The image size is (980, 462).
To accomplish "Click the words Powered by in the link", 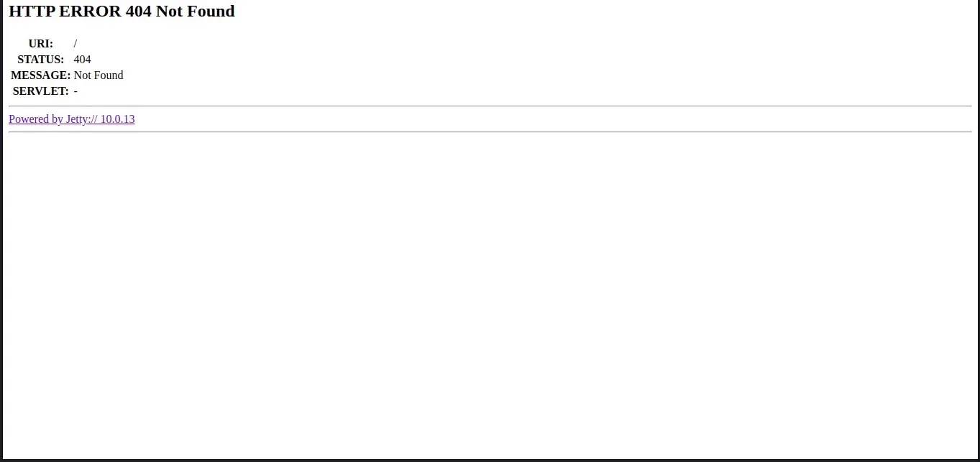I will (x=36, y=119).
